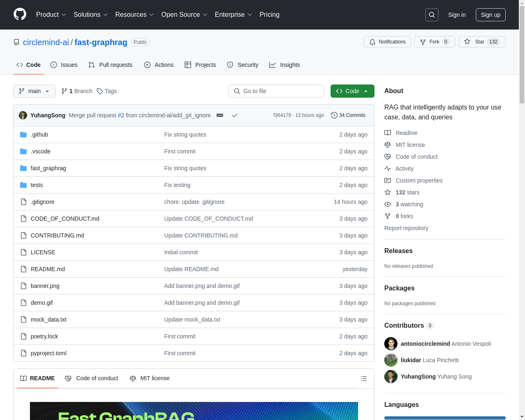Open YuhangSong avatar in commit bar
The image size is (525, 420).
click(23, 115)
